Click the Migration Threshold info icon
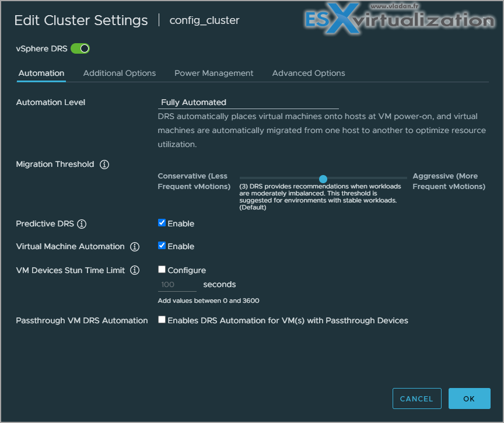This screenshot has height=423, width=504. coord(104,165)
